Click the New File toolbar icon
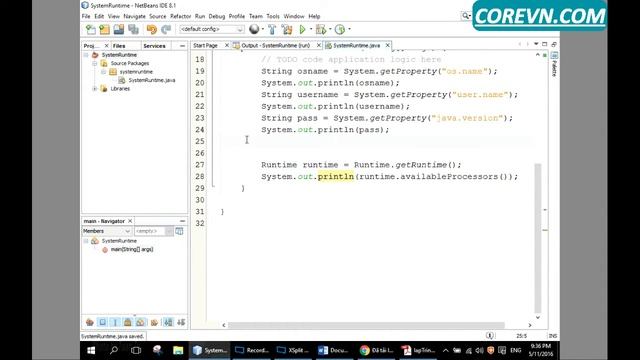 [91, 29]
